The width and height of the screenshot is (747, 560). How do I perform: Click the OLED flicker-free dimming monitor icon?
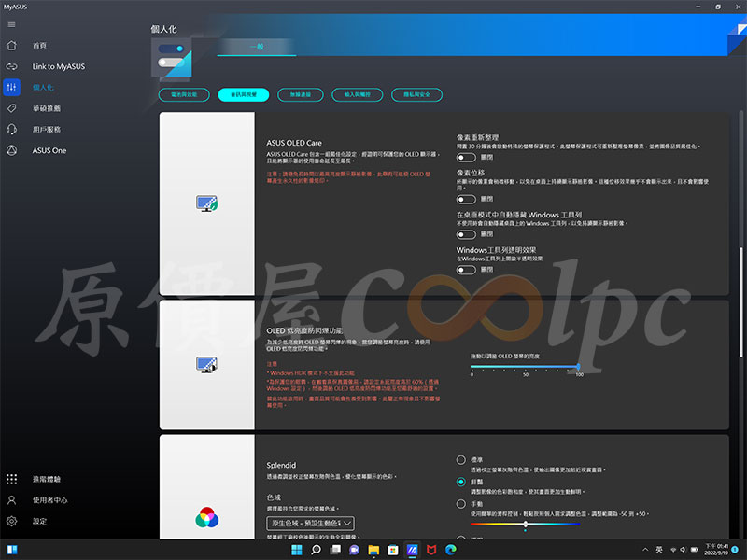point(206,365)
